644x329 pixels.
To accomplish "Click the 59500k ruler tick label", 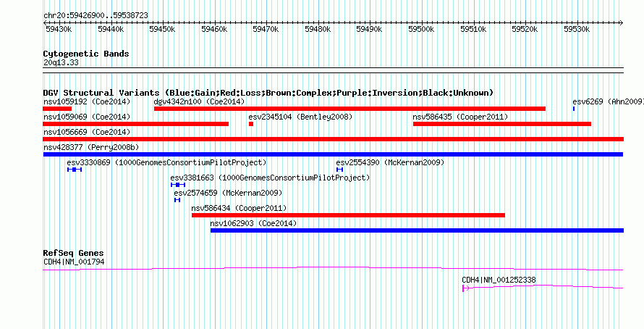I will (x=421, y=29).
